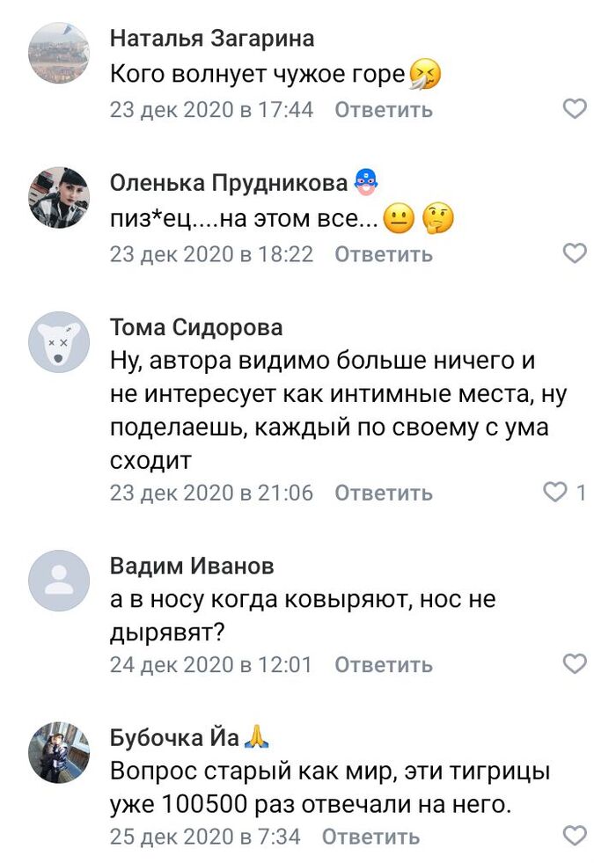Reply to Вадим Иванов's comment

pos(384,665)
